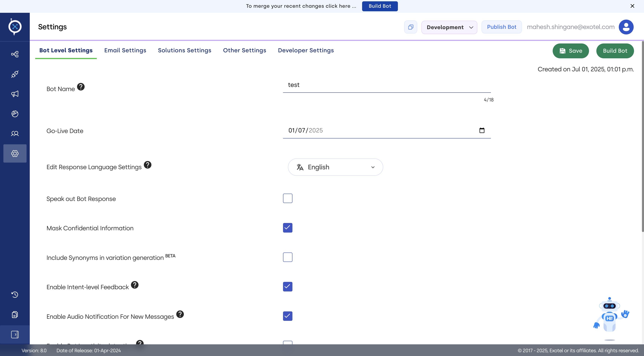Open the agents people sidebar icon
Image resolution: width=644 pixels, height=356 pixels.
click(x=15, y=134)
